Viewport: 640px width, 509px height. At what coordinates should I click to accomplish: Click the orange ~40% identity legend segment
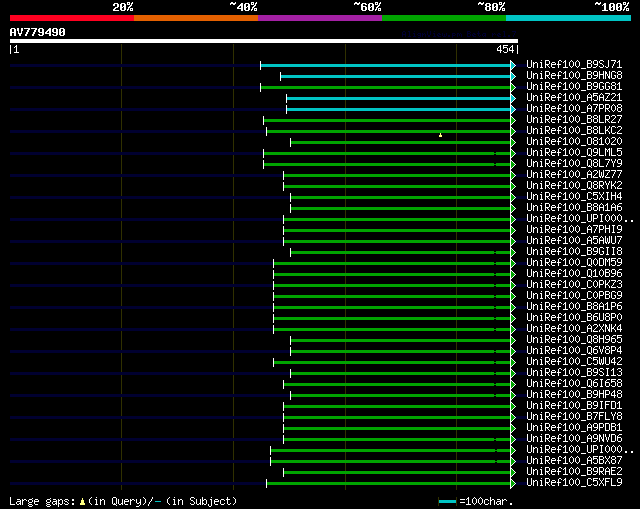point(196,18)
